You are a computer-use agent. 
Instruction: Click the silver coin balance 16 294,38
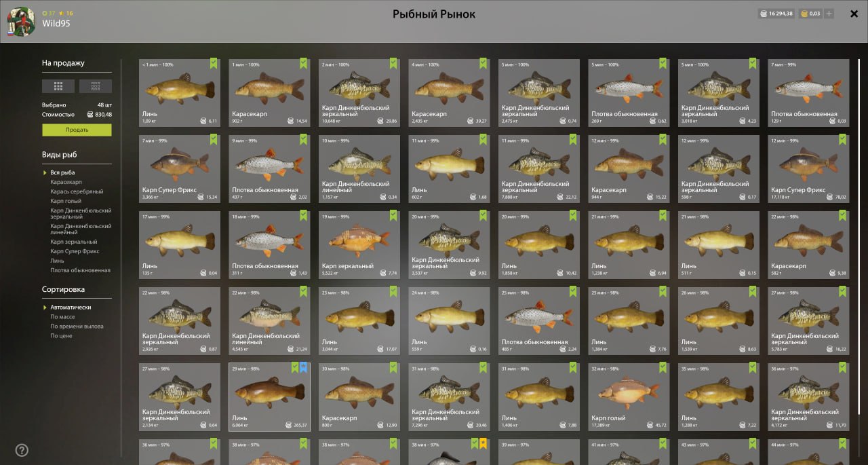tap(776, 14)
